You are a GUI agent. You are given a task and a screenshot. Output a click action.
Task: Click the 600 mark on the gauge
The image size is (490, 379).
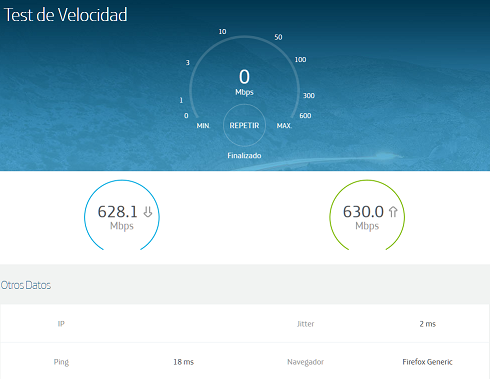click(305, 116)
